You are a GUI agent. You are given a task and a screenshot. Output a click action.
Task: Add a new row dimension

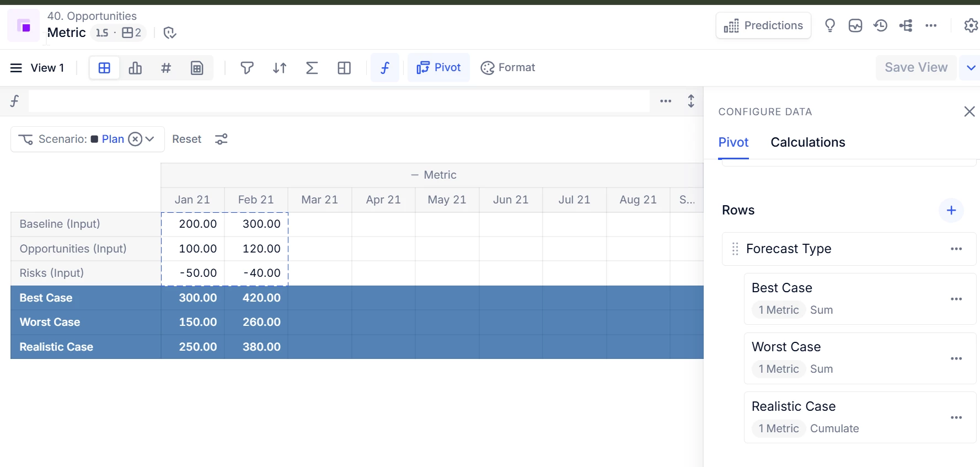pos(951,210)
